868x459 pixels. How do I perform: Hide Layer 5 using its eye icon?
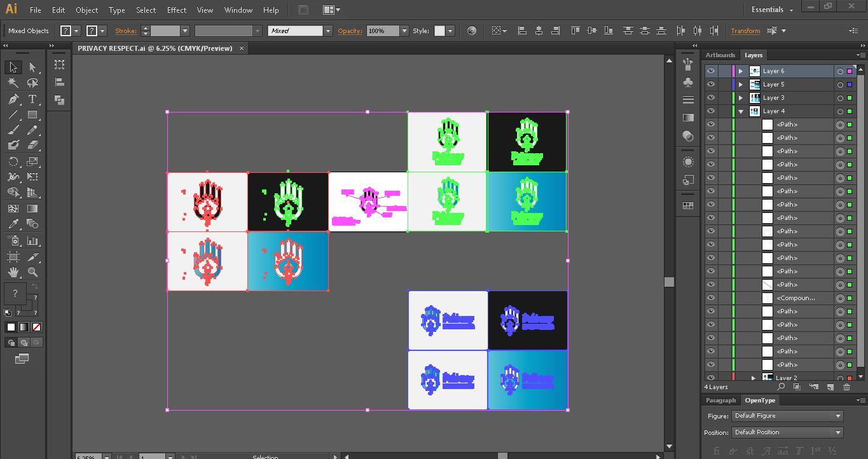[x=711, y=85]
